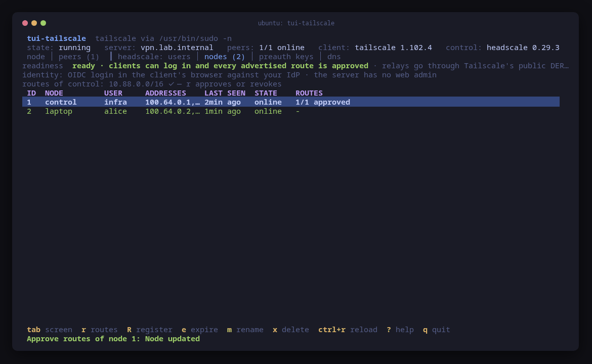This screenshot has height=364, width=592.
Task: Click the STATE column header
Action: [x=266, y=93]
